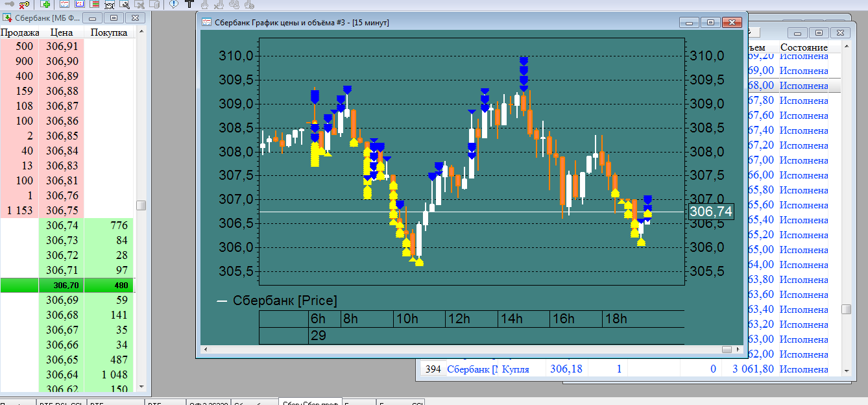The height and width of the screenshot is (405, 868).
Task: Click Исполнена in highlighted 68,00 orders row
Action: [x=804, y=85]
